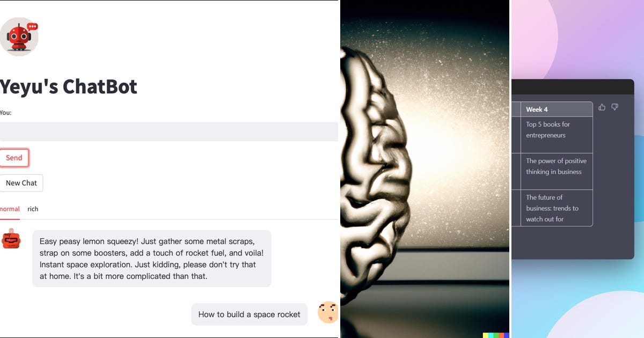Viewport: 644px width, 338px height.
Task: Open the metallic brain image
Action: pos(425,169)
